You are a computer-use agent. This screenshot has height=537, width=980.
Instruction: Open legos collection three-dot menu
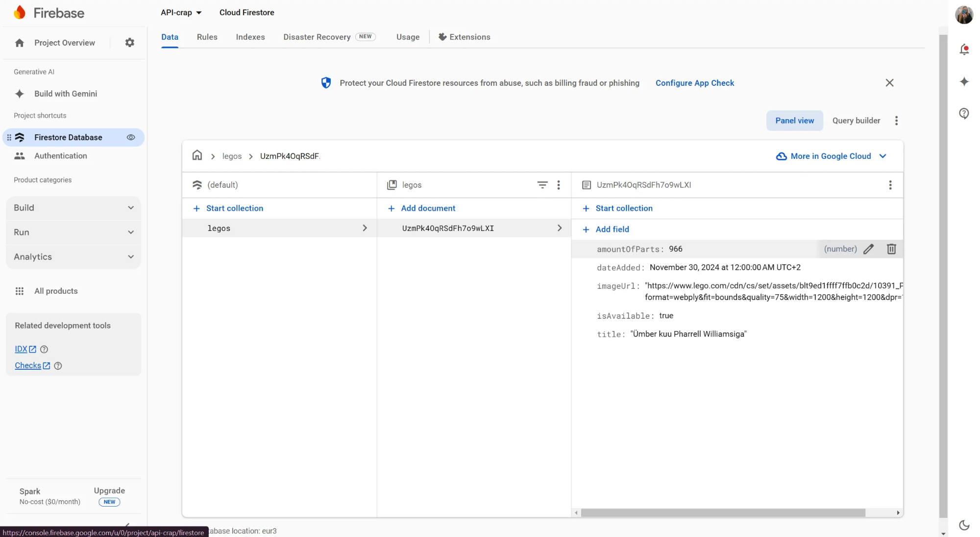tap(558, 185)
